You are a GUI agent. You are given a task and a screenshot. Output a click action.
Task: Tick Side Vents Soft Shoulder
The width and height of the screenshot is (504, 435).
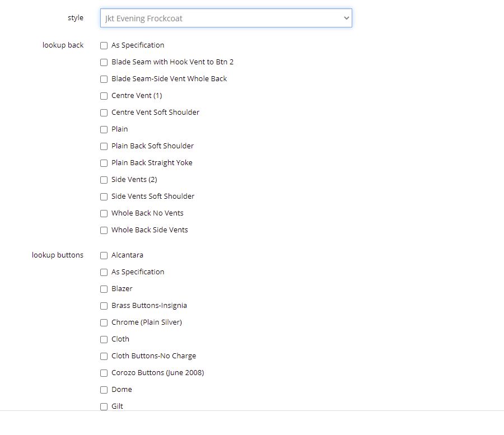click(x=104, y=197)
